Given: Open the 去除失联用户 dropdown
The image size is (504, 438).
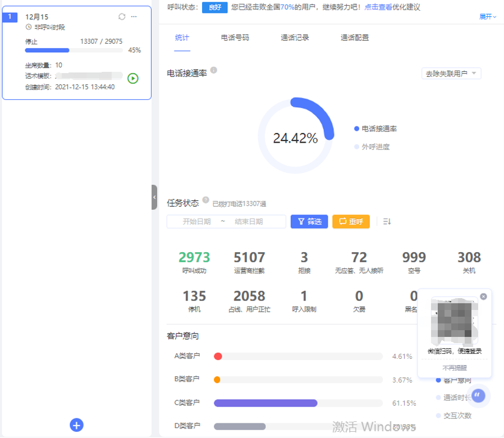Looking at the screenshot, I should (451, 74).
